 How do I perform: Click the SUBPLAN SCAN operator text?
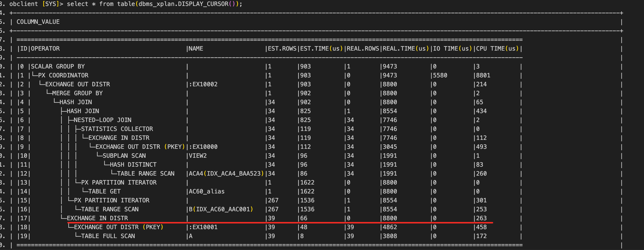point(124,156)
